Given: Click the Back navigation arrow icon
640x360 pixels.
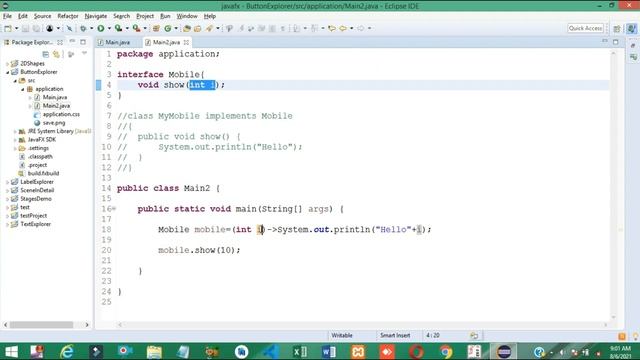Looking at the screenshot, I should [343, 28].
